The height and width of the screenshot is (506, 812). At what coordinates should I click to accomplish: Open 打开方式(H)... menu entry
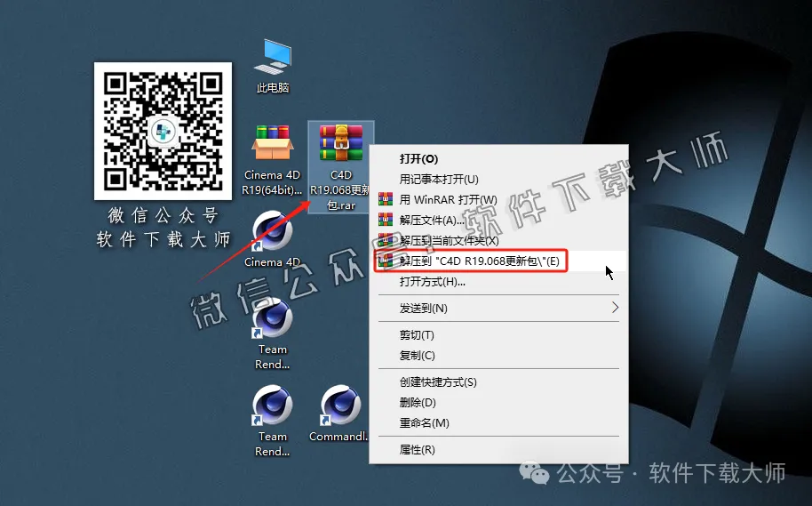click(x=498, y=282)
